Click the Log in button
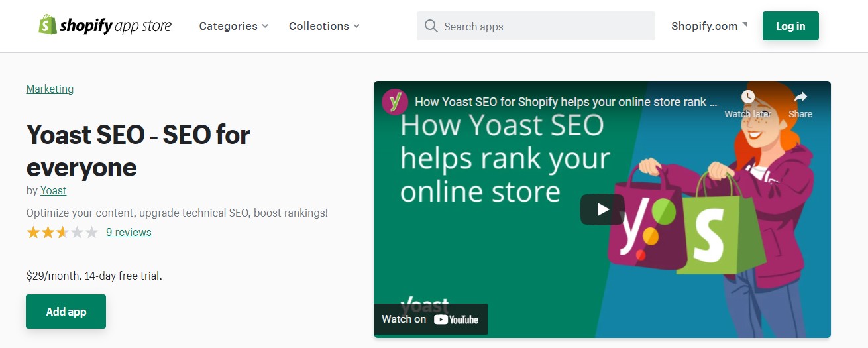Viewport: 868px width, 348px height. click(790, 26)
